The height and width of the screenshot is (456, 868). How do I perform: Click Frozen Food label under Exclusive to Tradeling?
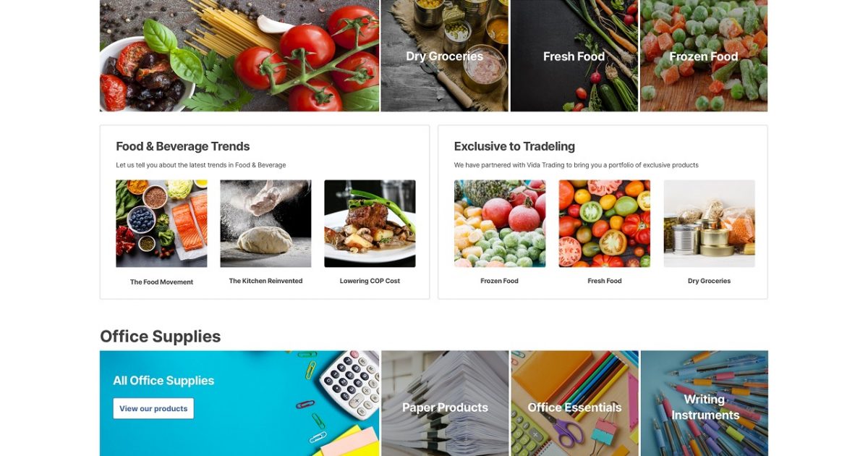pyautogui.click(x=500, y=281)
